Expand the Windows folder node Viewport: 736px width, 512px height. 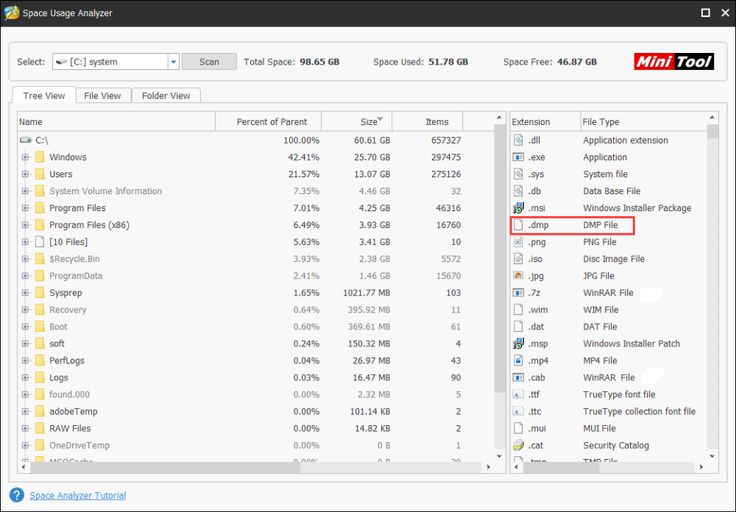[x=25, y=157]
